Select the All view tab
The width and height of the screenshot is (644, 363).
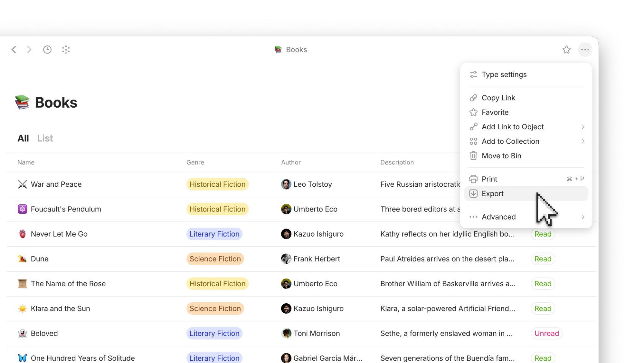click(x=23, y=138)
